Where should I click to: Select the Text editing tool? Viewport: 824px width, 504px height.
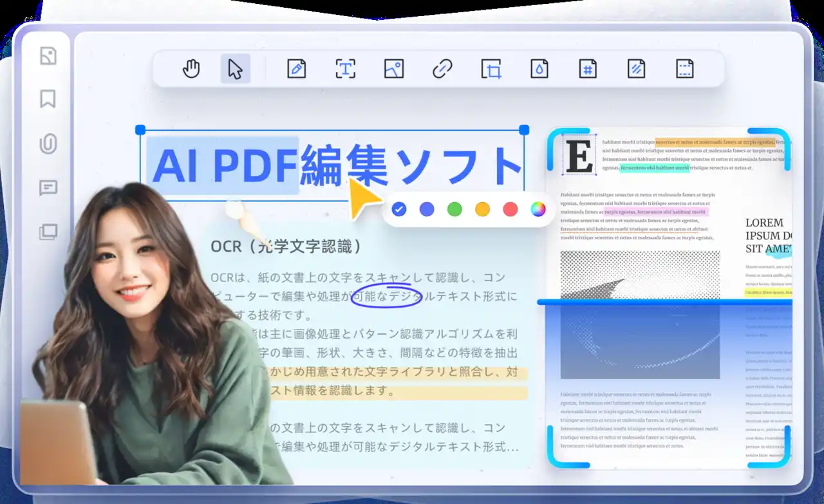click(x=345, y=69)
